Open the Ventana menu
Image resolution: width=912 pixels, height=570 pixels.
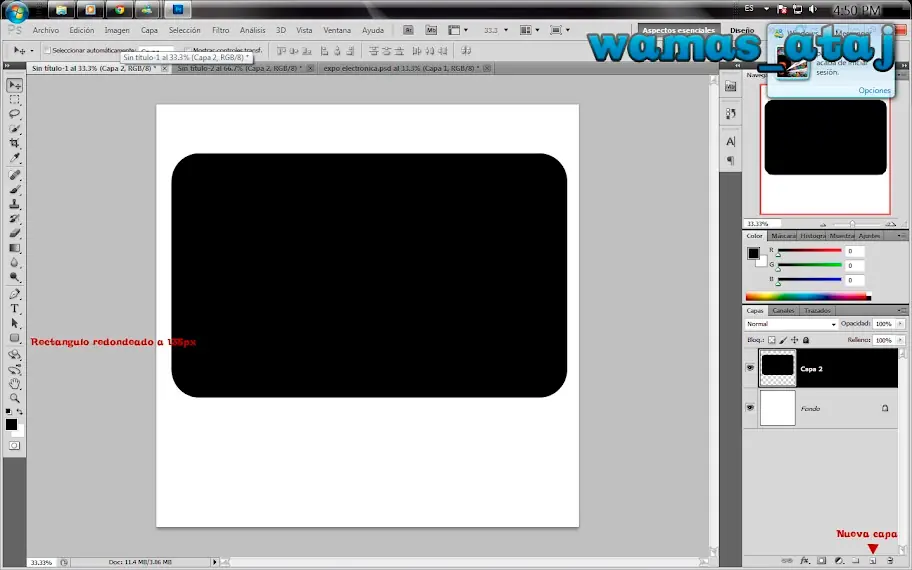tap(337, 30)
